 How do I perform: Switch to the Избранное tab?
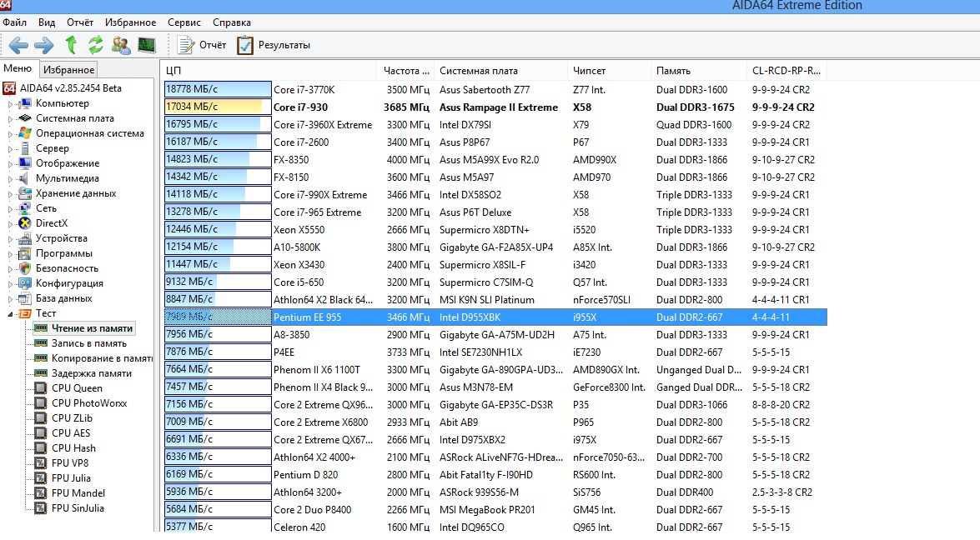[x=69, y=70]
